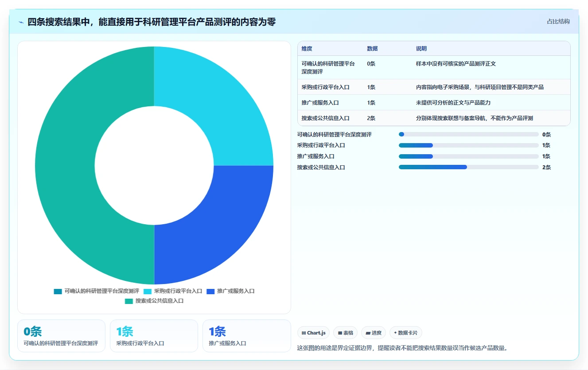Open the 1条 采购或行政平台入口 stat card
This screenshot has width=588, height=370.
154,336
